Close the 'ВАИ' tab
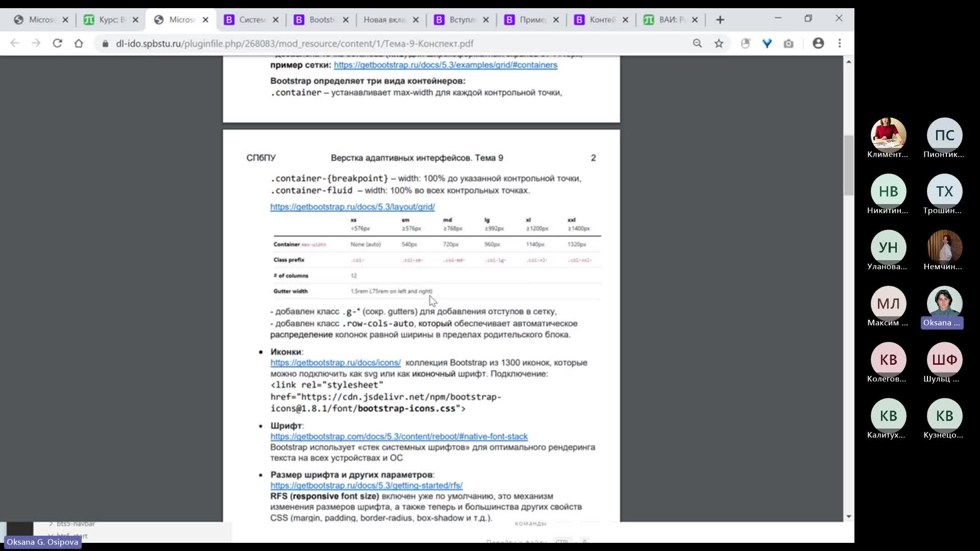The width and height of the screenshot is (980, 551). click(x=695, y=20)
